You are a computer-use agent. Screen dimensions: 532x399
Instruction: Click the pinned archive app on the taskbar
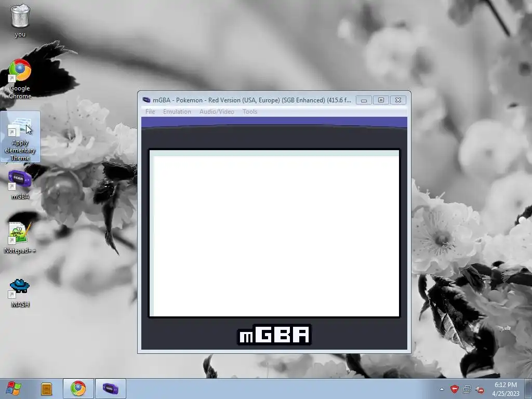coord(46,389)
